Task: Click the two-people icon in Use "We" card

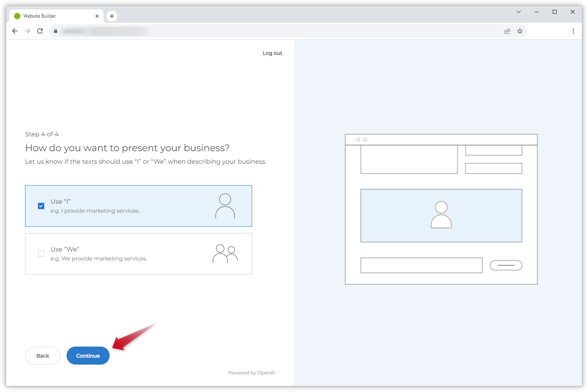Action: coord(225,254)
